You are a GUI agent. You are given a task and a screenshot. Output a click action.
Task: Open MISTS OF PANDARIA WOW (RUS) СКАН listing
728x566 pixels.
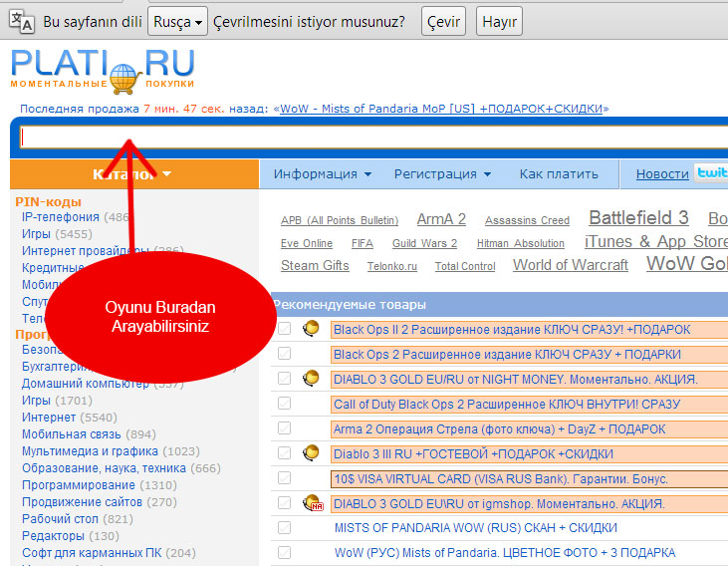pyautogui.click(x=475, y=528)
